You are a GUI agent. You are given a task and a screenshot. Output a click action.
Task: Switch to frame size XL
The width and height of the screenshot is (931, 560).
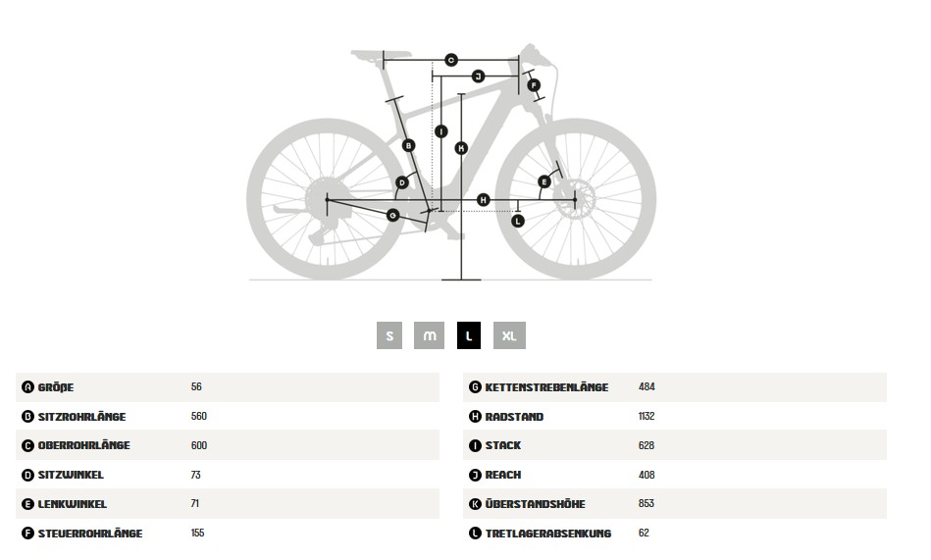coord(509,335)
